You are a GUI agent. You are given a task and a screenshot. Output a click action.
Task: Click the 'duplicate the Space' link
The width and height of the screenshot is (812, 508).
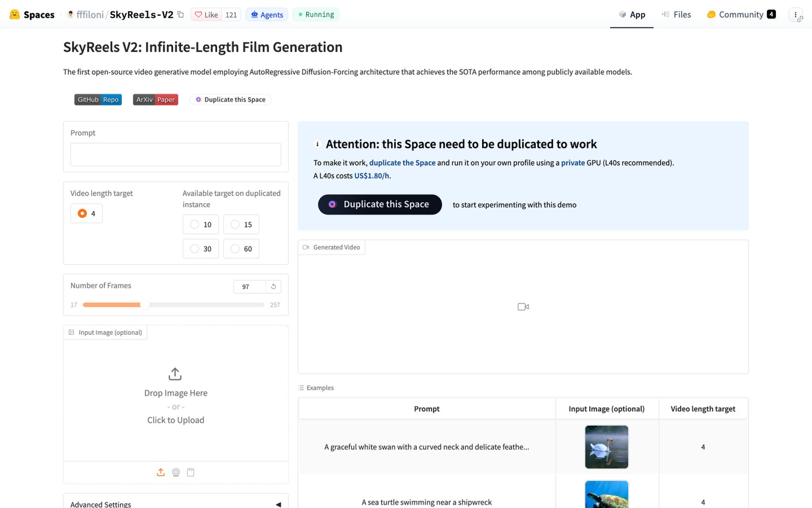[402, 163]
